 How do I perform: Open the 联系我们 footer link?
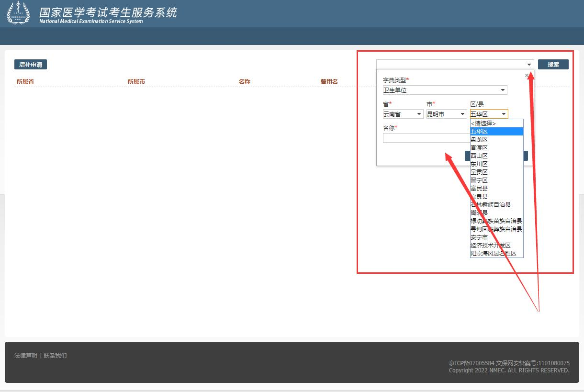(56, 356)
